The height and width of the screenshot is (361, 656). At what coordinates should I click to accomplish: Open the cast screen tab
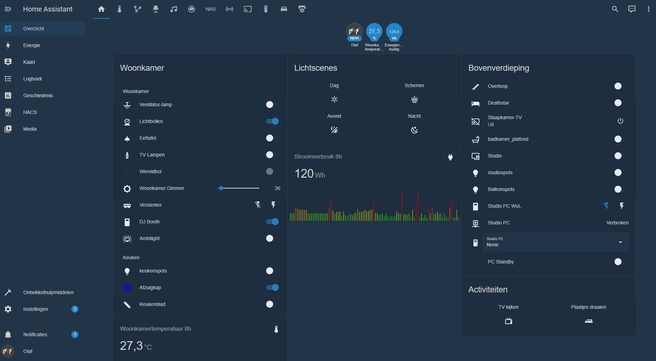pos(248,9)
